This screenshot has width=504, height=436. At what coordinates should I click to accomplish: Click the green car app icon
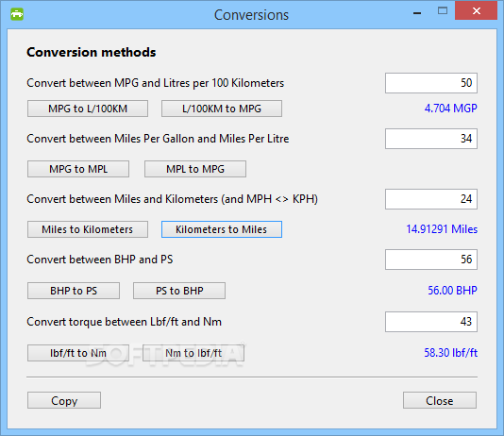pyautogui.click(x=17, y=14)
